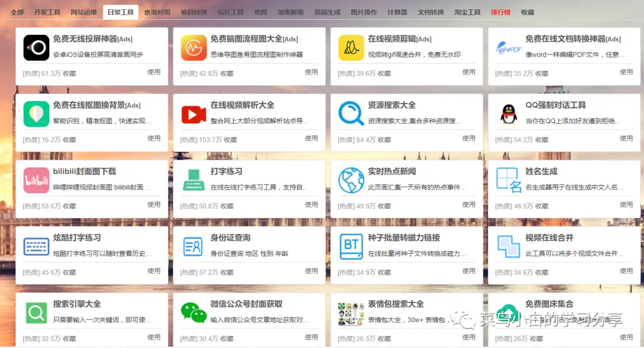
Task: Click the 身份证查询 地区 性别 年龄 description
Action: [249, 253]
